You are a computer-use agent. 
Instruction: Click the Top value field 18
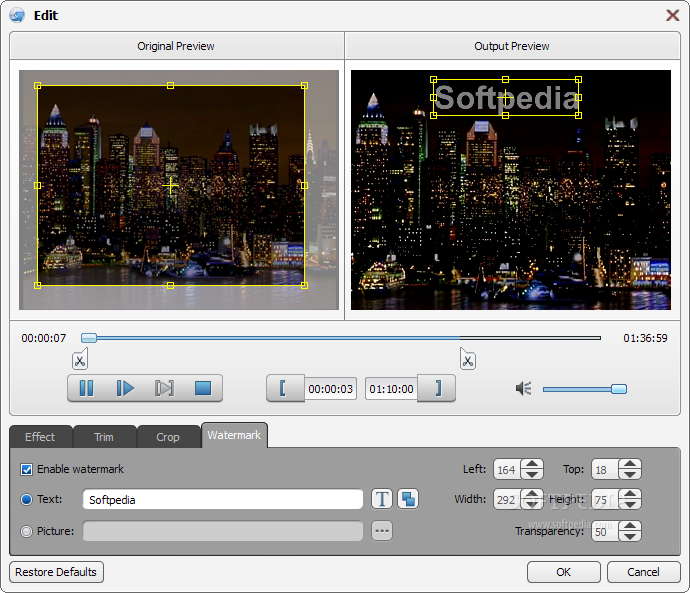pos(605,469)
